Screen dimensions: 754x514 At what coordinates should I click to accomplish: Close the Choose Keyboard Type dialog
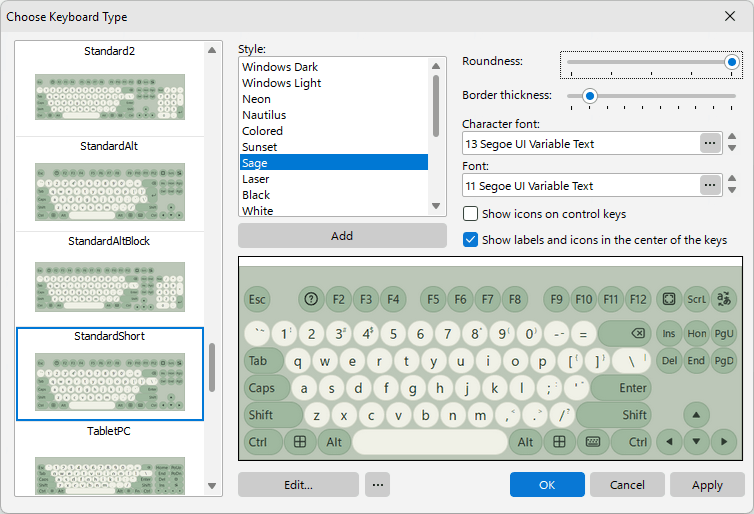730,16
